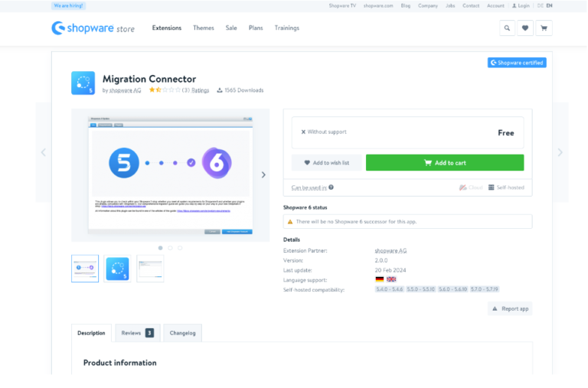Click the Shopware store logo
Viewport: 588px width, 388px height.
93,28
